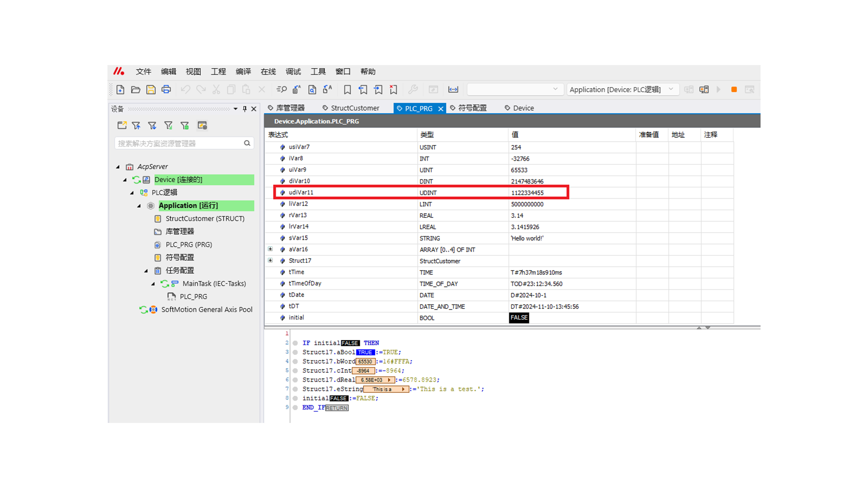Click the last device panel toolbar icon
The image size is (868, 488).
202,125
